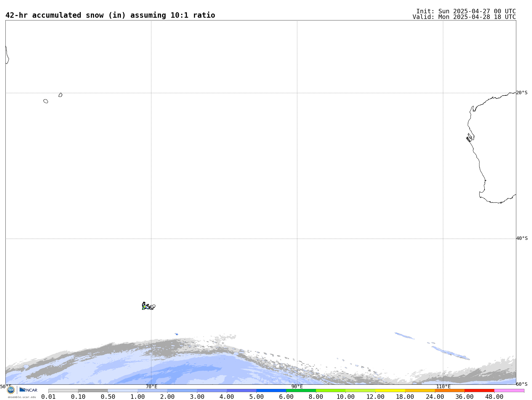
Task: Click the green 6.00 color swatch
Action: click(x=301, y=391)
